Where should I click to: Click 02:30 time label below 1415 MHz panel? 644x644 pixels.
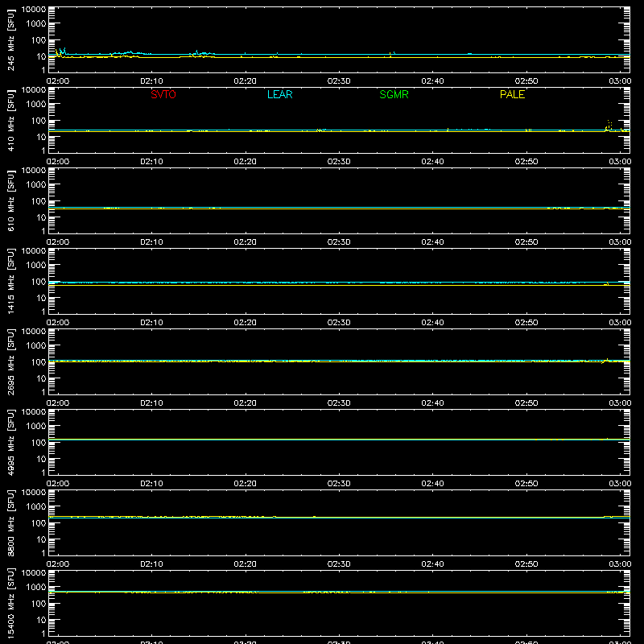pos(339,323)
